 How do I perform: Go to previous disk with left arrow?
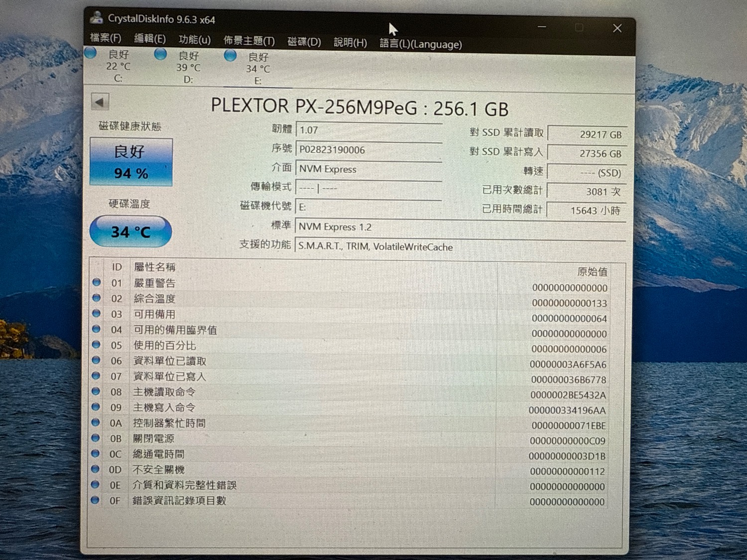point(100,102)
